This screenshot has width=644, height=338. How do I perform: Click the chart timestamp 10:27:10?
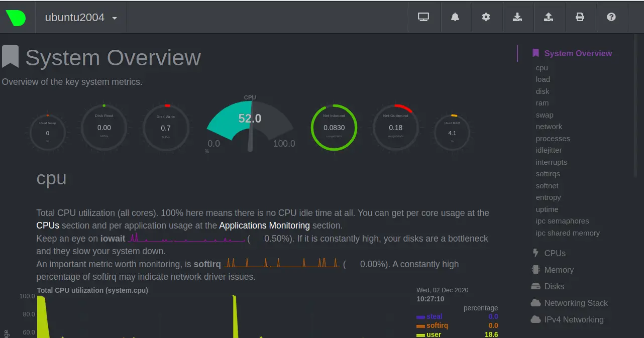[431, 299]
